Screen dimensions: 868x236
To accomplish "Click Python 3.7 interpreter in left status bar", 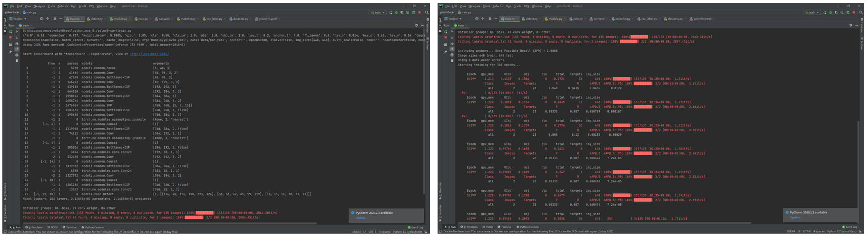I will tap(408, 232).
